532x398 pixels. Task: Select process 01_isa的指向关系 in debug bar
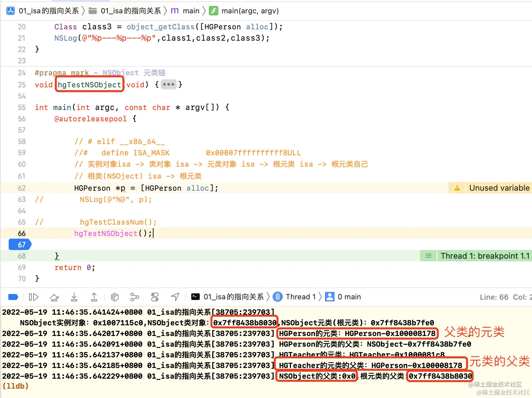[x=233, y=297]
